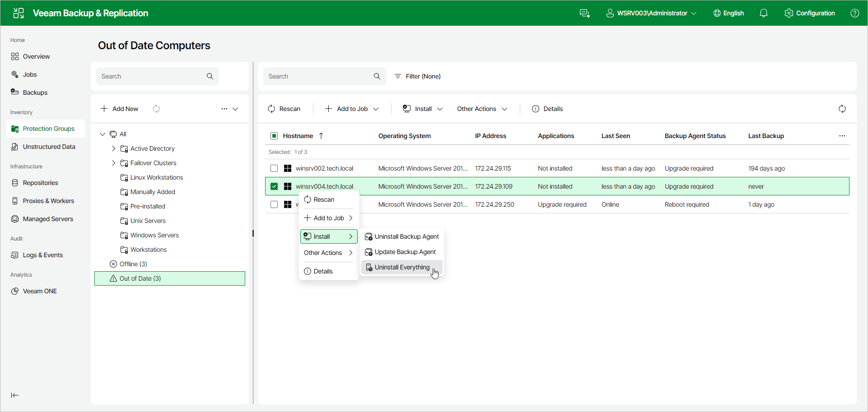The image size is (868, 412).
Task: Focus the computers Search field
Action: point(325,76)
